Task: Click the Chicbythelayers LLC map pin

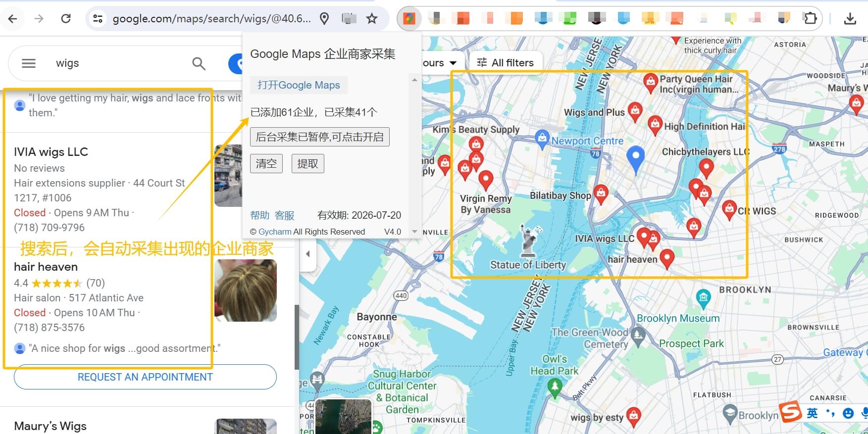Action: coord(706,168)
